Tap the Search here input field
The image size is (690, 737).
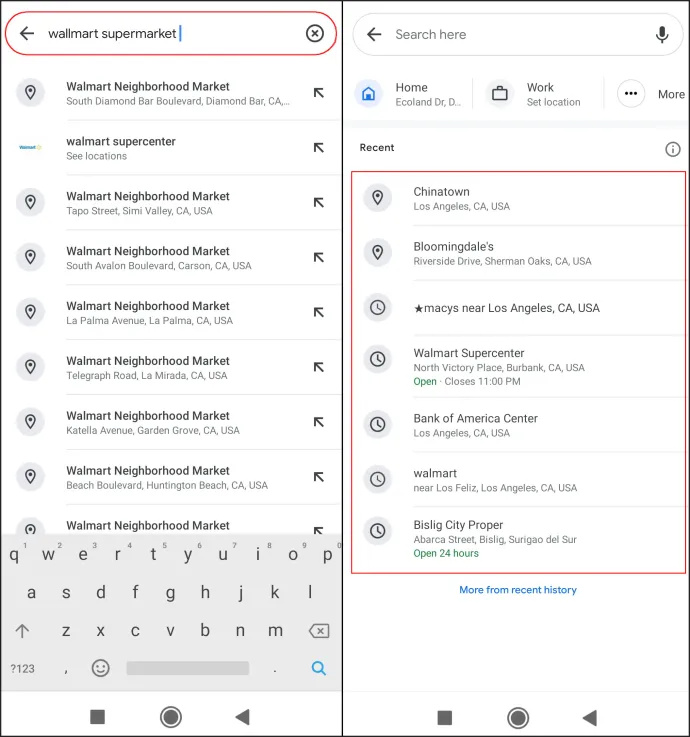pos(518,34)
